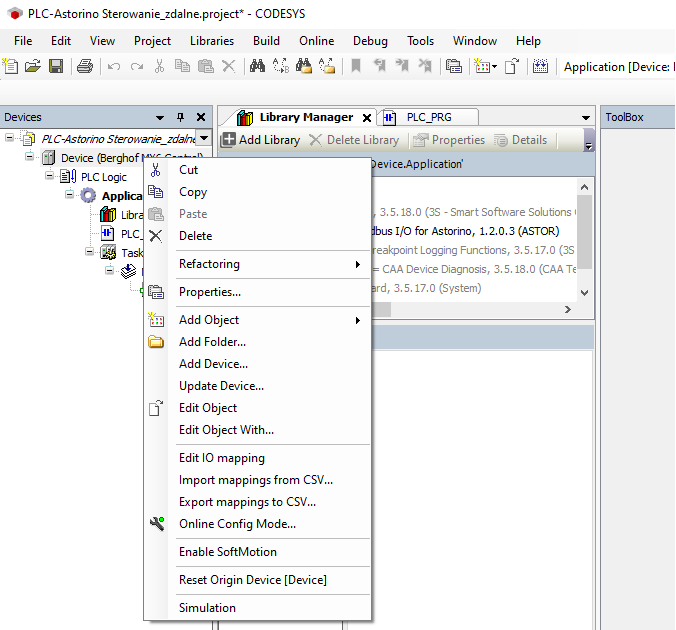The image size is (676, 630).
Task: Open the Debug menu
Action: click(x=370, y=41)
